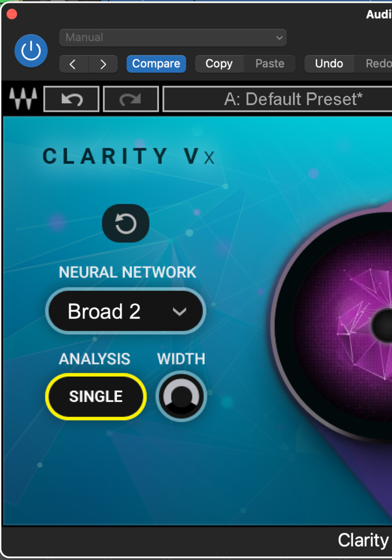Image resolution: width=392 pixels, height=560 pixels.
Task: Go to next preset with right arrow
Action: pyautogui.click(x=103, y=64)
